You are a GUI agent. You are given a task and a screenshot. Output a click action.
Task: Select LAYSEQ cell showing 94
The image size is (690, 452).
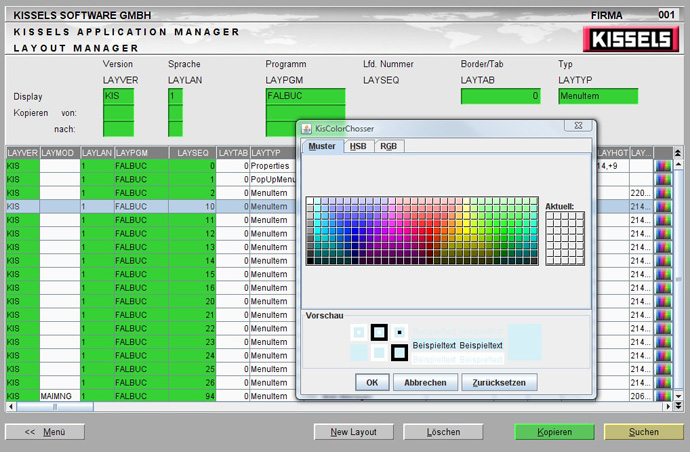click(192, 396)
